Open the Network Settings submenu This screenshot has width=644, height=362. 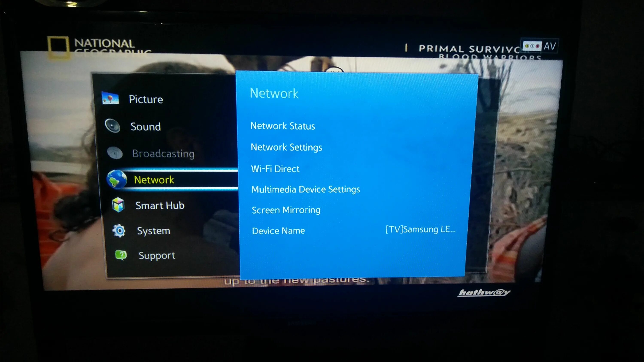(x=287, y=147)
